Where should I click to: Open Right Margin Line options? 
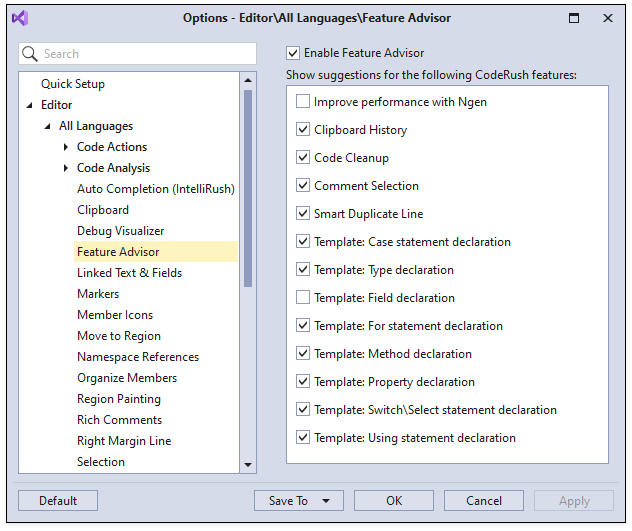124,441
